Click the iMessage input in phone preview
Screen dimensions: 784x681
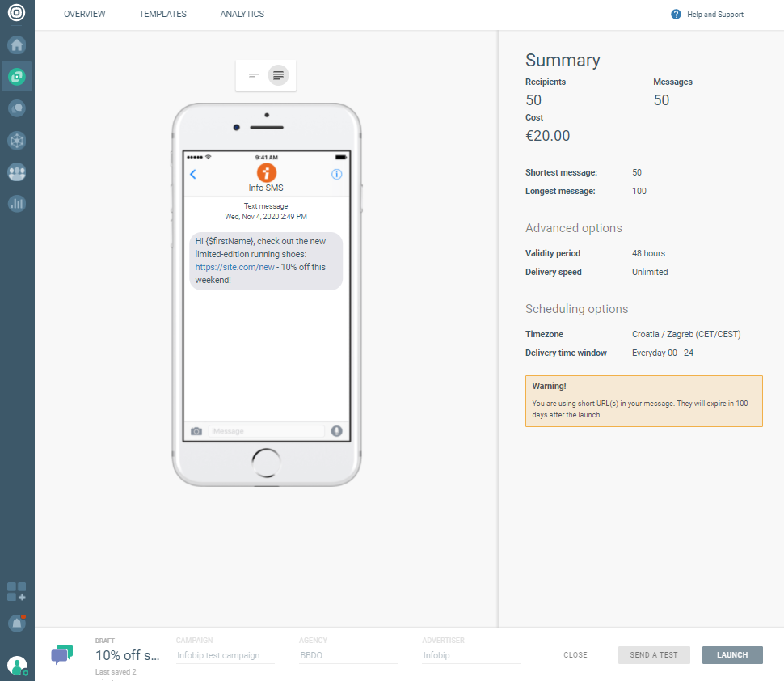[x=266, y=431]
